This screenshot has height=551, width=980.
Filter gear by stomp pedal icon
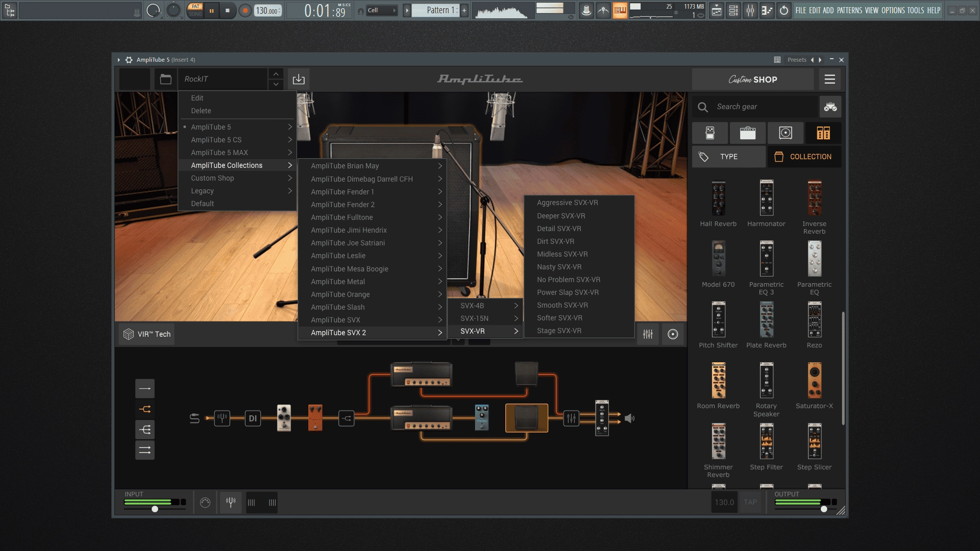pos(709,133)
